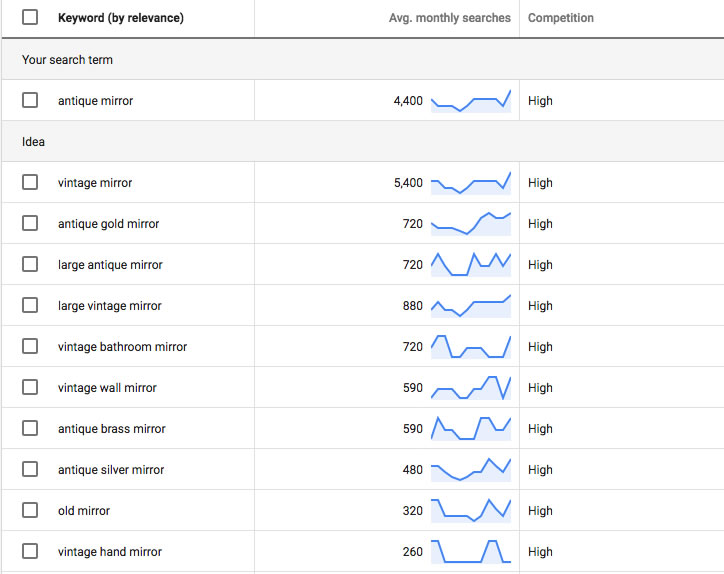Image resolution: width=724 pixels, height=574 pixels.
Task: Click the 880 monthly searches value
Action: [x=413, y=306]
